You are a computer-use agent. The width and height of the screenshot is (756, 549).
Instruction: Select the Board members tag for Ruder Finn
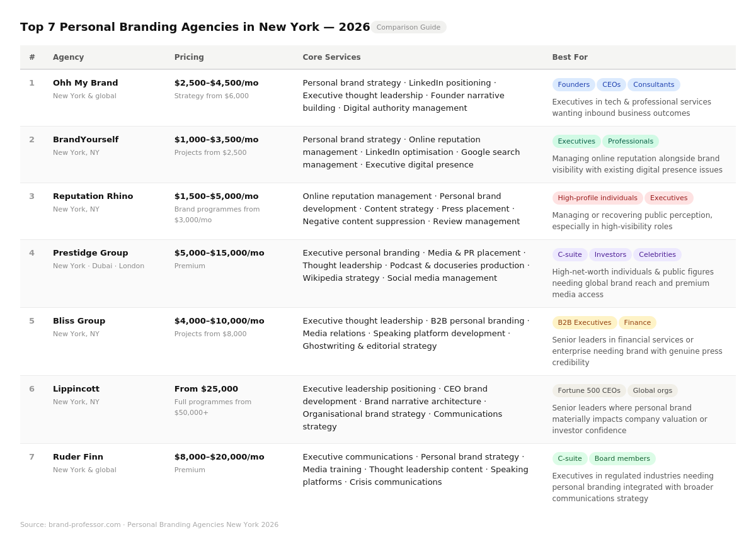(x=622, y=458)
